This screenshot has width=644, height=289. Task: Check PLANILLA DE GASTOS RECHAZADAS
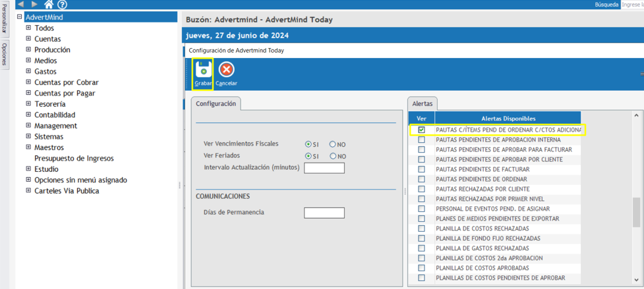coord(421,248)
